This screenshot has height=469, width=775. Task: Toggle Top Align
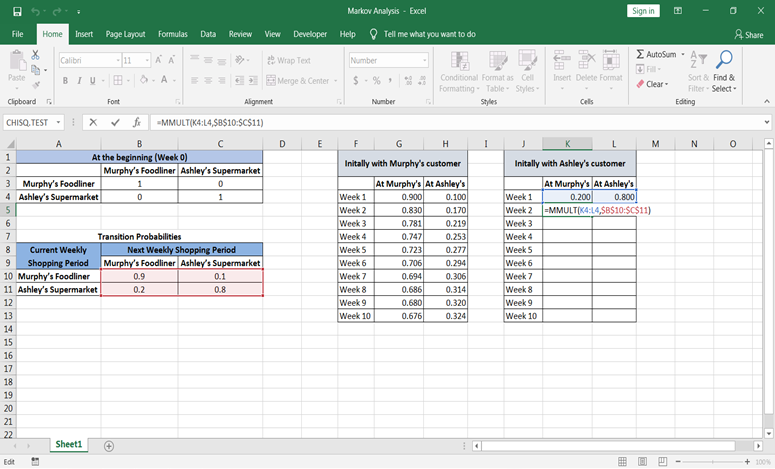point(195,60)
